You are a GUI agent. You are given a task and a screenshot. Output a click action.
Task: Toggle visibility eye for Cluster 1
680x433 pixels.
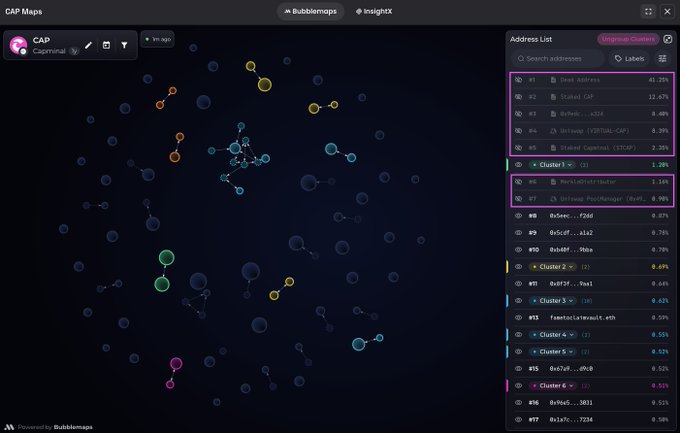click(518, 165)
